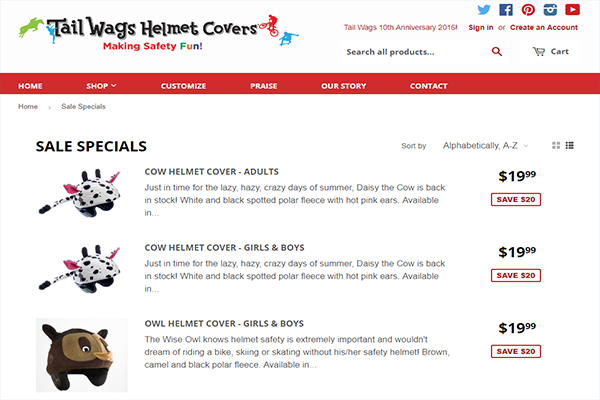Open Cow Helmet Cover - Adults title

(x=212, y=172)
